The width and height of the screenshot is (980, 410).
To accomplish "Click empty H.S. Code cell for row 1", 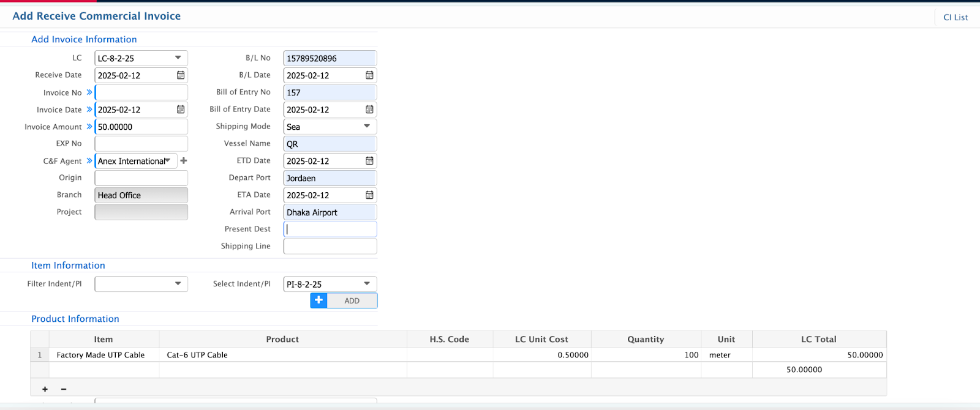I will (450, 355).
